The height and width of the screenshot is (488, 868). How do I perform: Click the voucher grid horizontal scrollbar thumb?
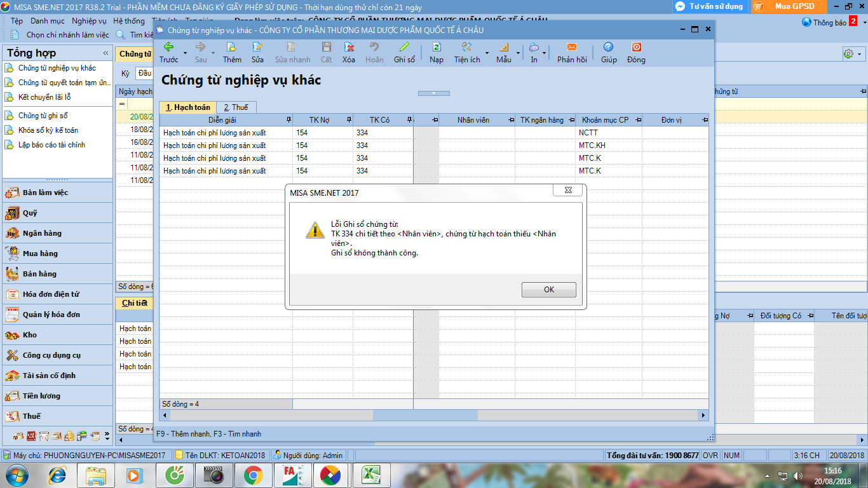pos(425,415)
